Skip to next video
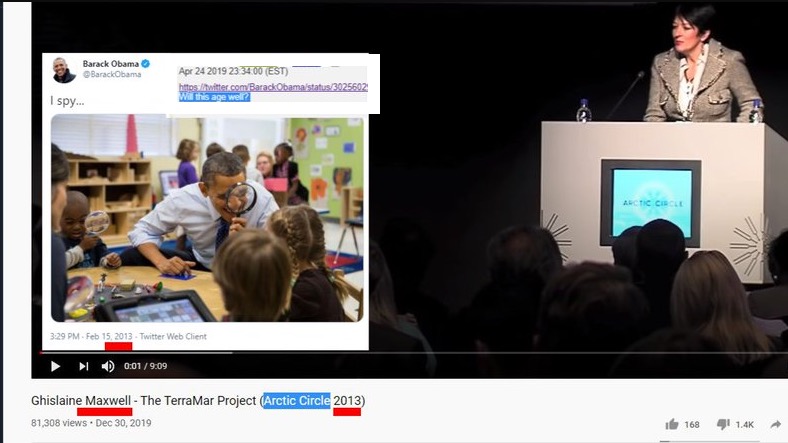Screen dimensions: 788x443 84,366
